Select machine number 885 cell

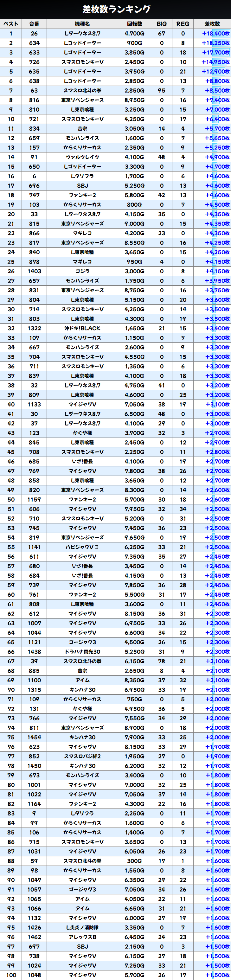click(x=34, y=671)
